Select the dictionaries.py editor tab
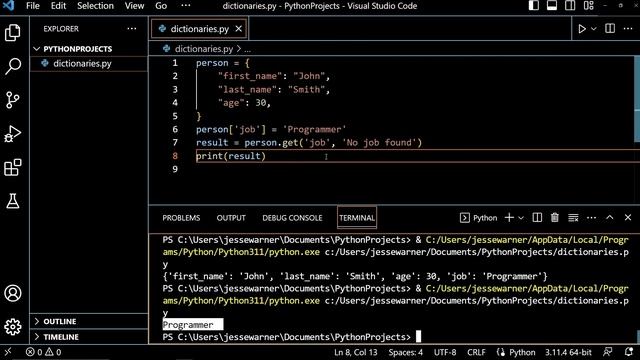Viewport: 640px width, 360px height. [x=199, y=29]
